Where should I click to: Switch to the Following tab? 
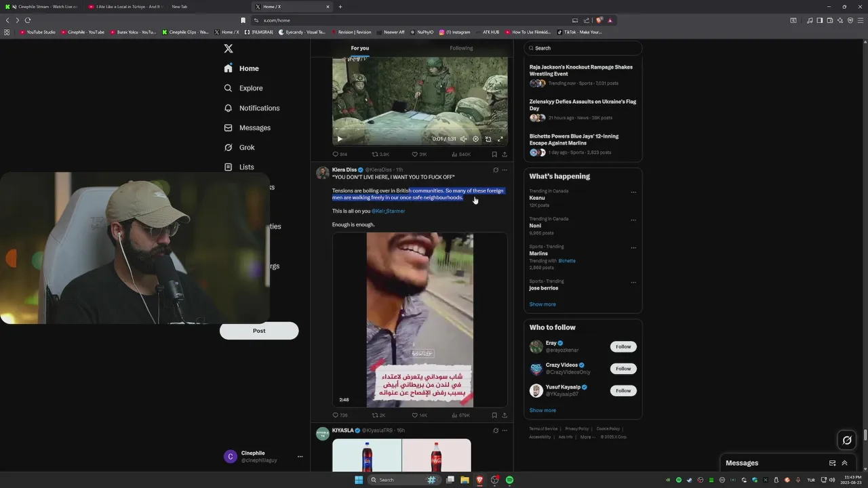(461, 48)
